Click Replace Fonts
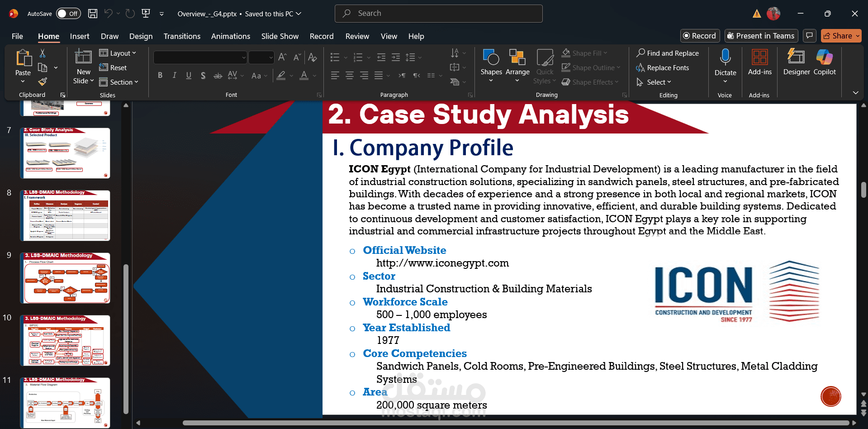Image resolution: width=868 pixels, height=429 pixels. tap(662, 67)
